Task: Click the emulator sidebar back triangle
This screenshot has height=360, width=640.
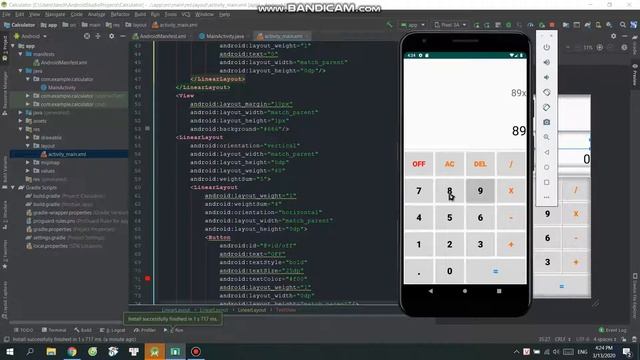Action: pyautogui.click(x=547, y=152)
